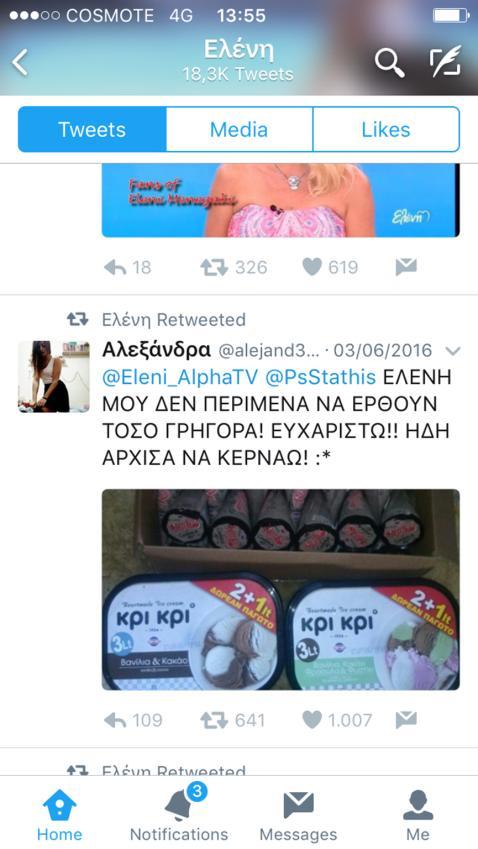Compose a new tweet with quill icon
This screenshot has height=849, width=478.
tap(446, 61)
